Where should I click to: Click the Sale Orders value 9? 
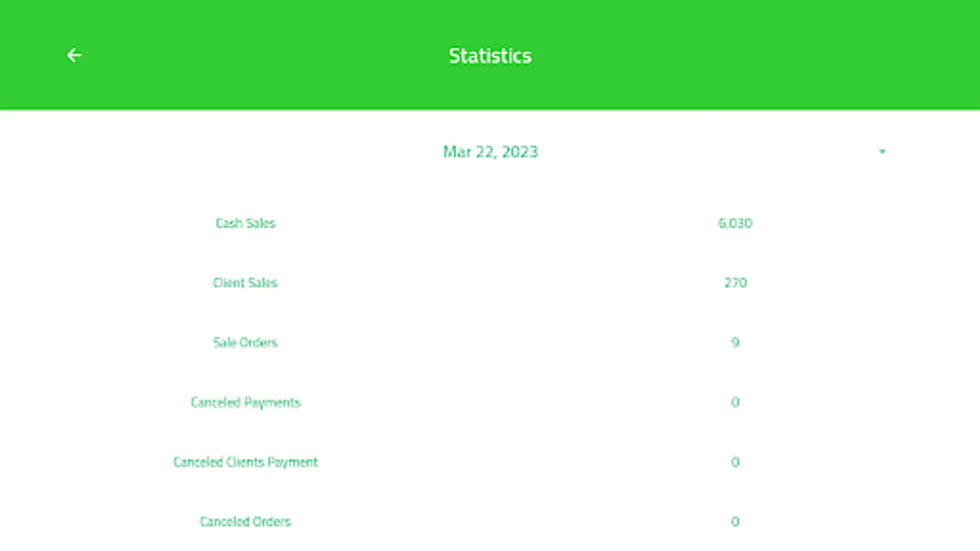point(735,342)
